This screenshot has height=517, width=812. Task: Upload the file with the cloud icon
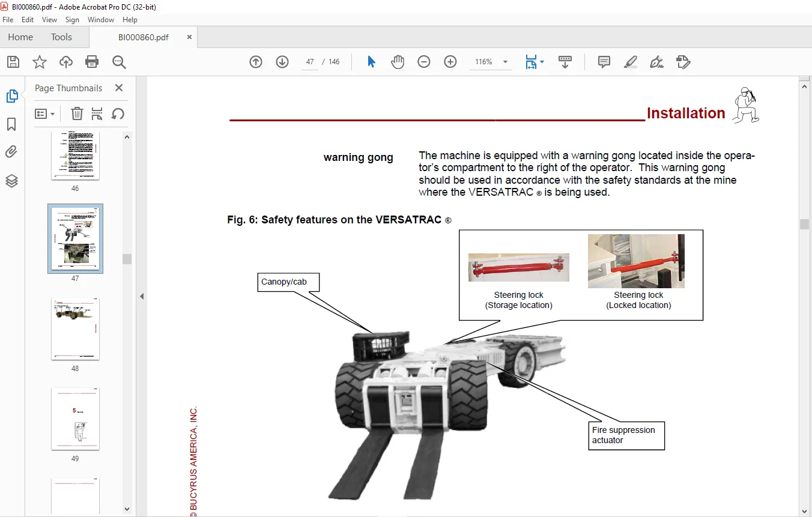(x=66, y=62)
